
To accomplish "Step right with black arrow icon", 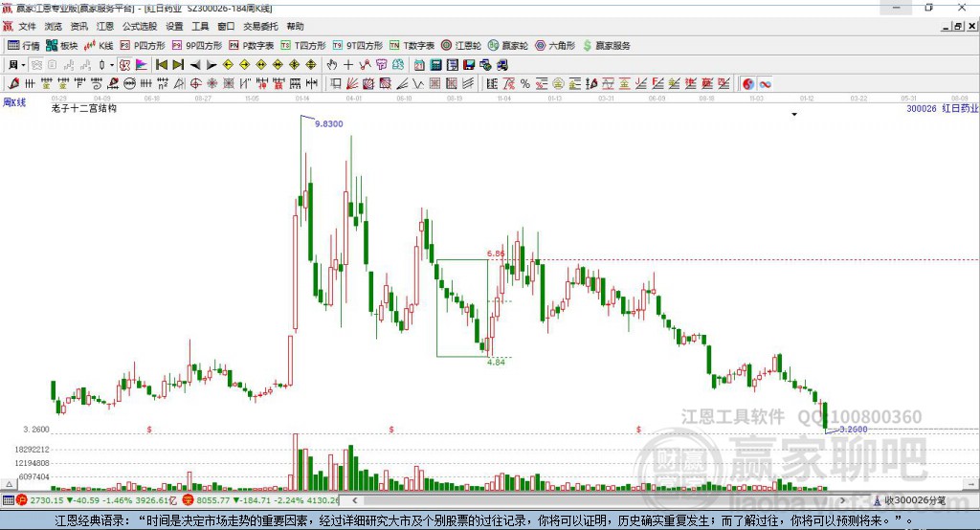I will [212, 65].
